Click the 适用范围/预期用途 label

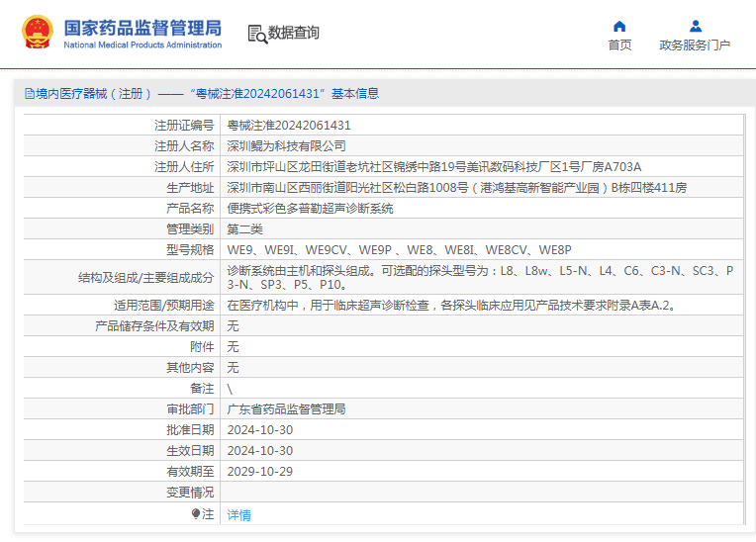tap(164, 305)
